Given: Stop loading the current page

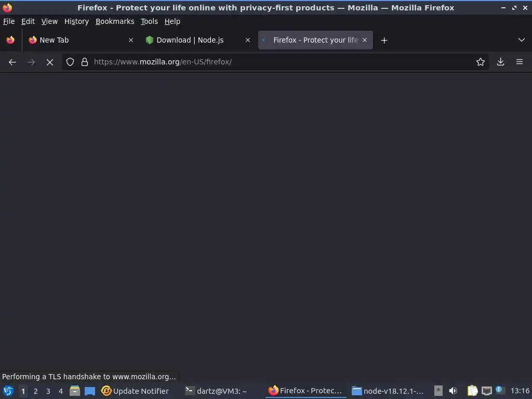Looking at the screenshot, I should click(x=50, y=62).
